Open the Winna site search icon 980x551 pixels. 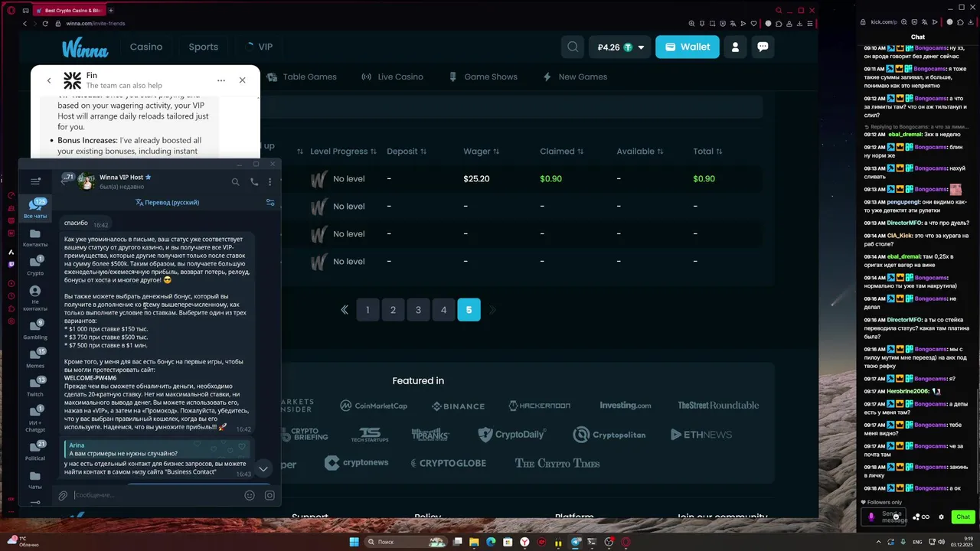pyautogui.click(x=573, y=47)
